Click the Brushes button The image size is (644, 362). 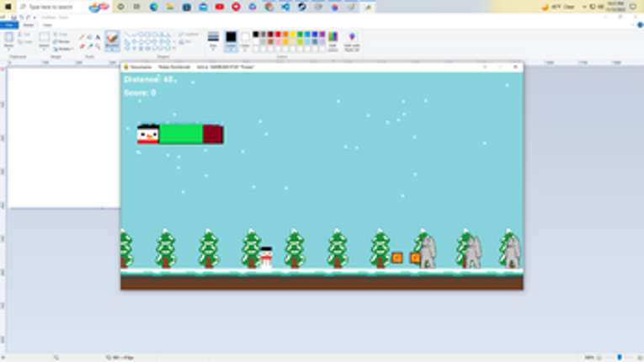coord(112,40)
